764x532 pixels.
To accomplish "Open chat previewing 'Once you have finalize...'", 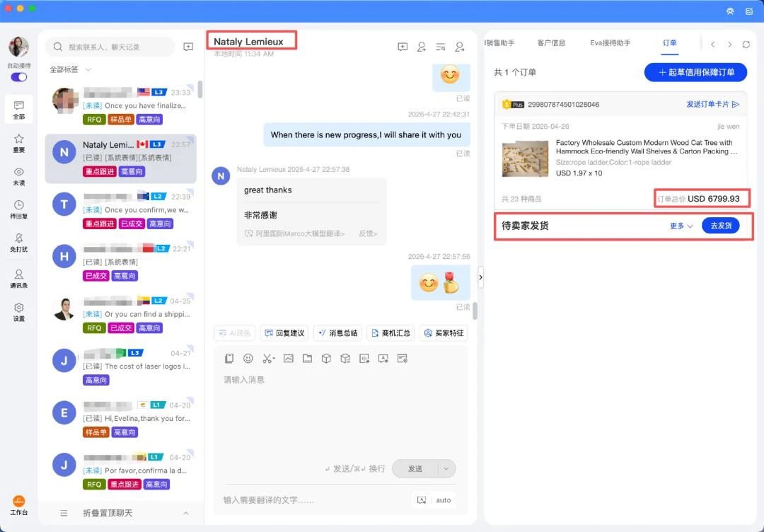I will coord(121,107).
